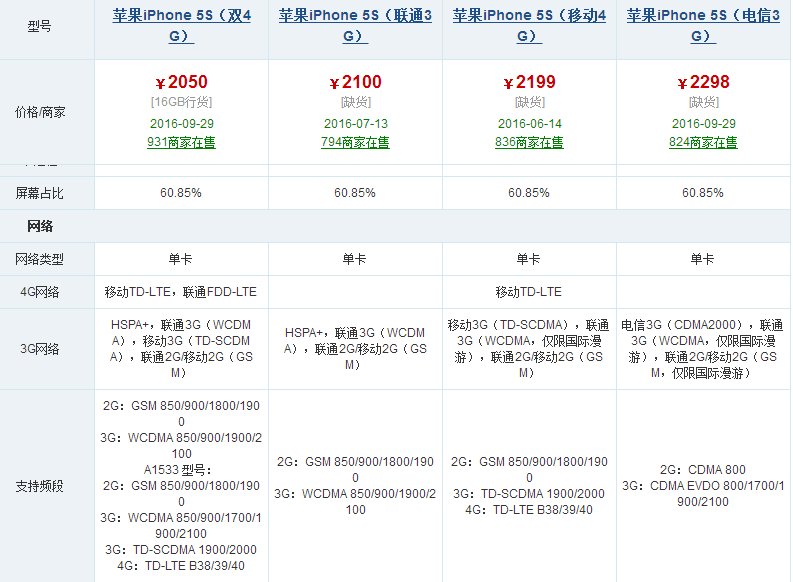The width and height of the screenshot is (793, 582).
Task: Click 电信3G（CDMA2000）network description
Action: [x=703, y=349]
